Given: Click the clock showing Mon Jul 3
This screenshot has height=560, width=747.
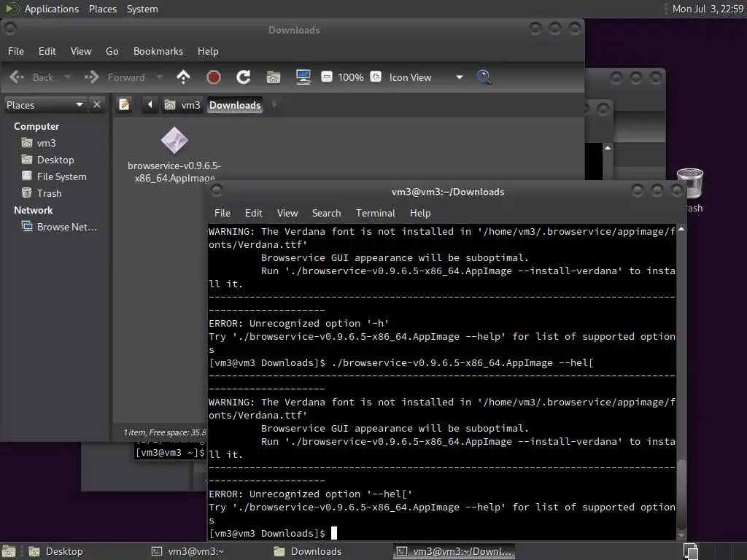Looking at the screenshot, I should point(708,9).
